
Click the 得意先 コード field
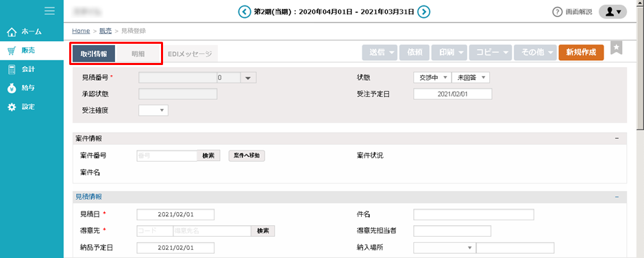[154, 231]
